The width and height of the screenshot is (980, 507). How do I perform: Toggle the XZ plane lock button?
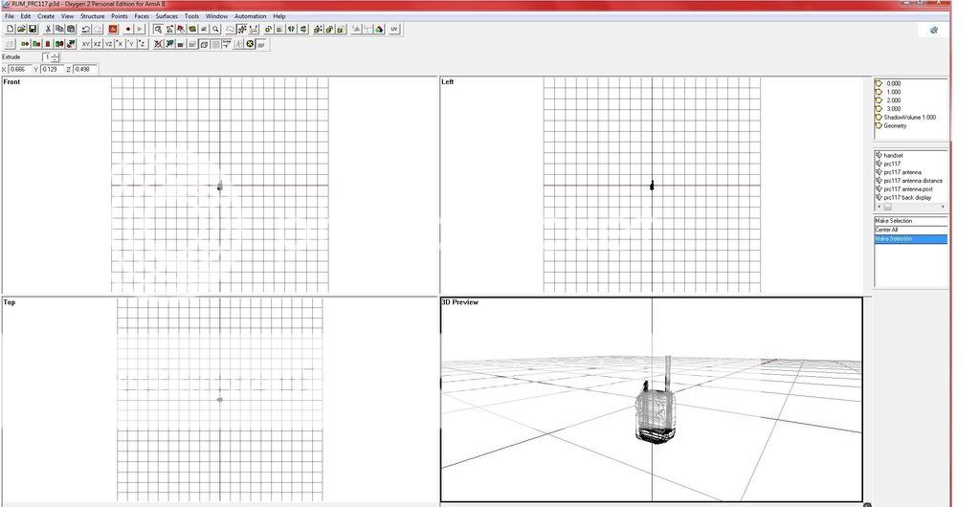[x=98, y=44]
